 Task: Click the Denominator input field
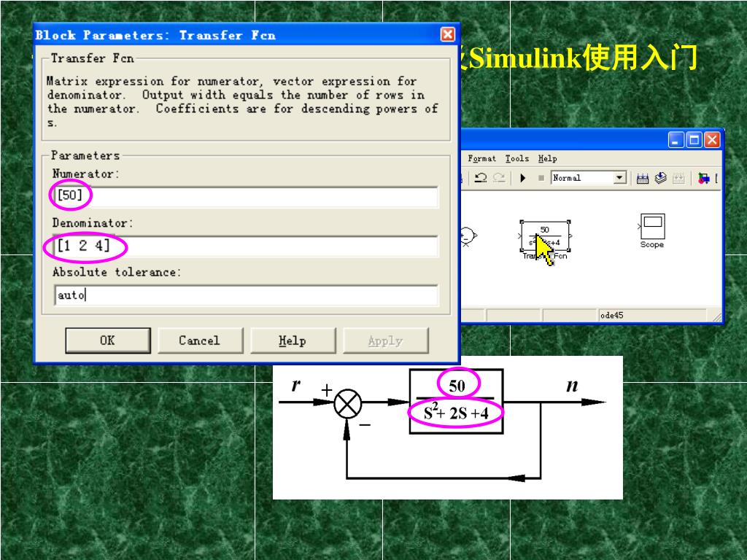[x=246, y=246]
